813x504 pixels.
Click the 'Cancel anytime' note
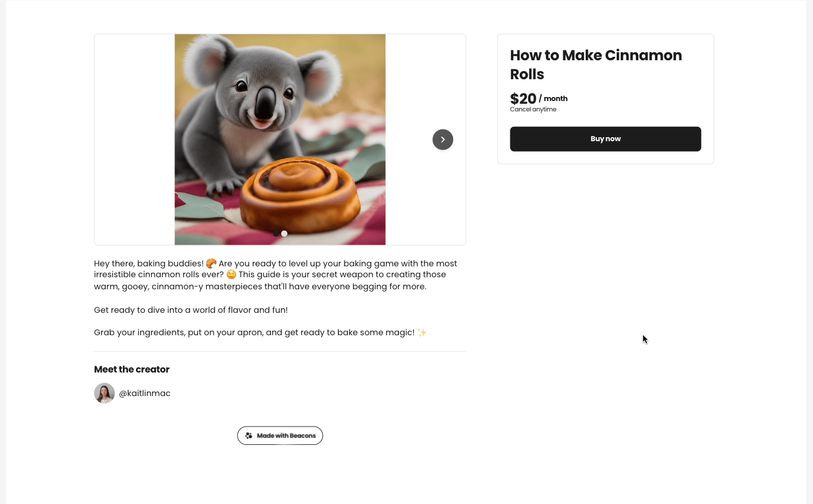[533, 109]
